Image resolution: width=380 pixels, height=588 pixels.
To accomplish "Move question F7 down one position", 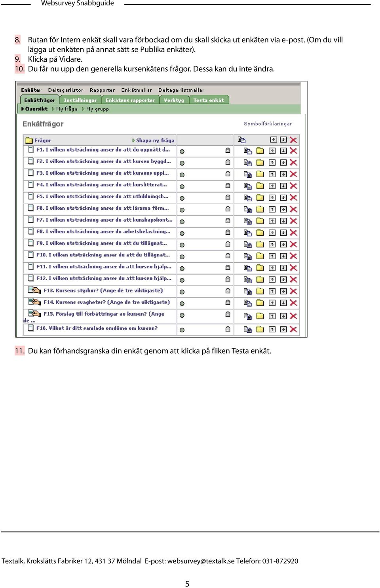I will point(283,221).
